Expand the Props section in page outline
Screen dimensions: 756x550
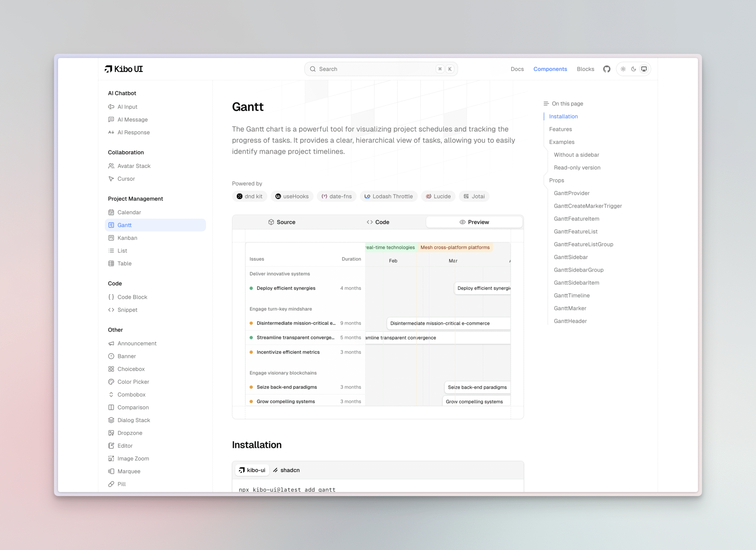pos(556,180)
